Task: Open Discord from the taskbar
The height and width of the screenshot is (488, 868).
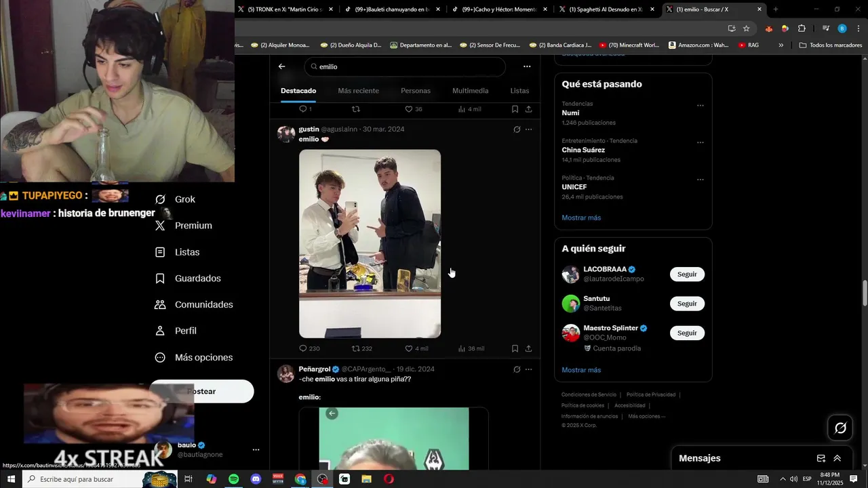Action: pyautogui.click(x=256, y=479)
